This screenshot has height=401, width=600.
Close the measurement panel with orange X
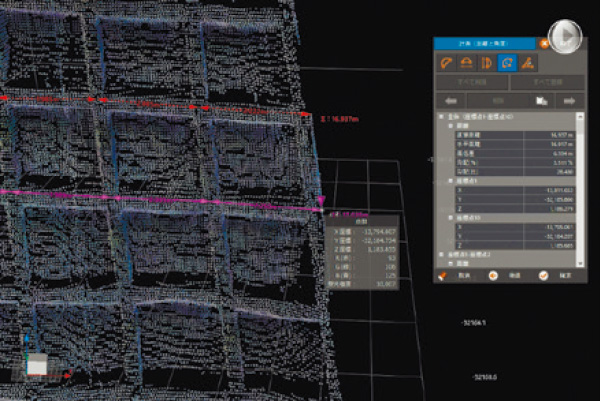pyautogui.click(x=543, y=43)
